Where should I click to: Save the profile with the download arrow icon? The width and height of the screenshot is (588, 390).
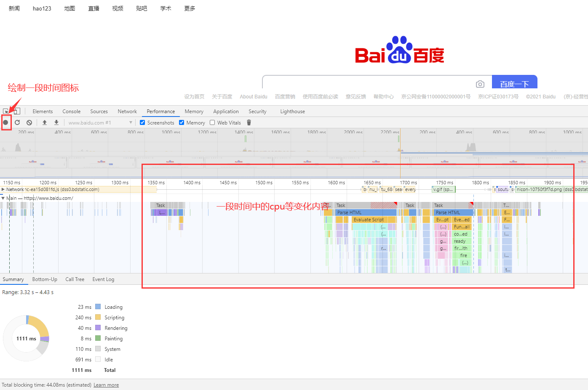(56, 122)
